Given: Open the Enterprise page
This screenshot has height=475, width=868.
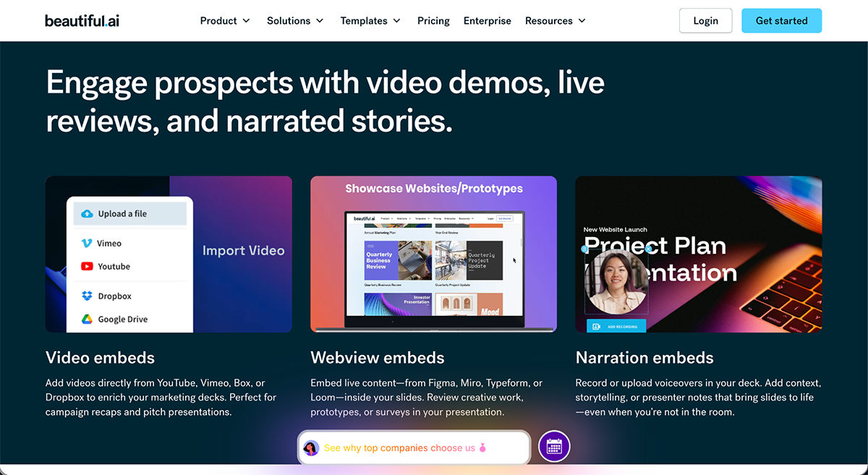Looking at the screenshot, I should (488, 21).
